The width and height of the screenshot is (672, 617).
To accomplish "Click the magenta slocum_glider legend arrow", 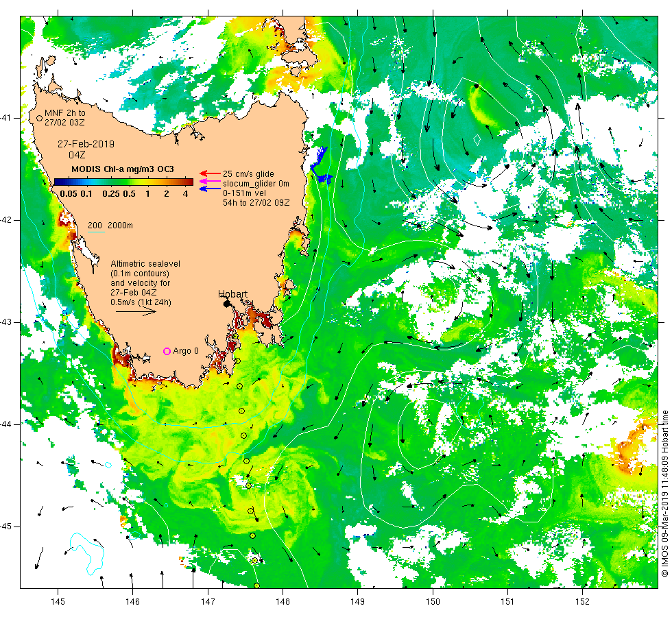I will [210, 181].
